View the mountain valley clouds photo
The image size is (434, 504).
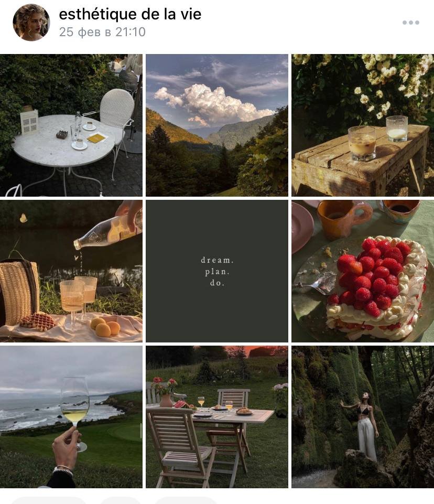click(217, 125)
